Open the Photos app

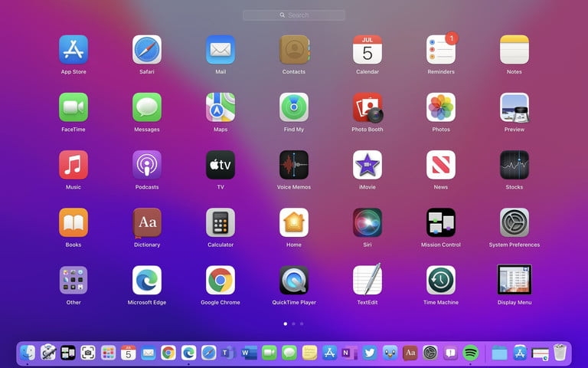(441, 107)
